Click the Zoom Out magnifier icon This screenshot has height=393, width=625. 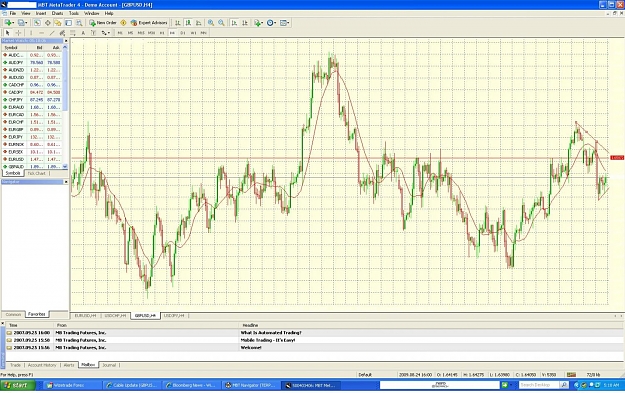[221, 23]
